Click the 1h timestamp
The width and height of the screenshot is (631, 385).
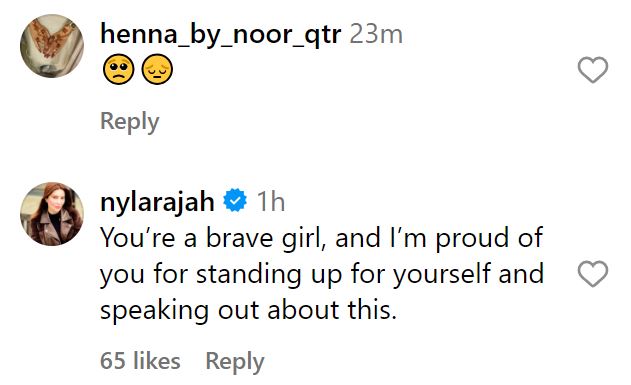point(271,201)
